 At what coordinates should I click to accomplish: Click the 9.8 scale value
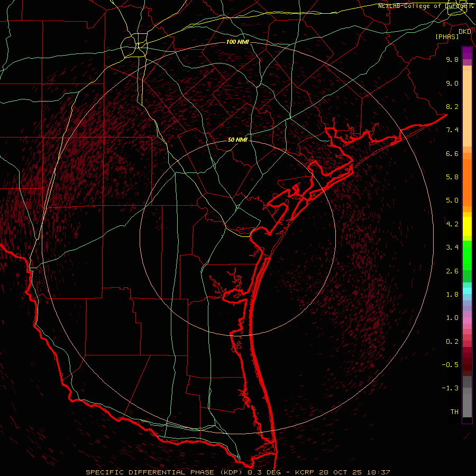pos(452,59)
